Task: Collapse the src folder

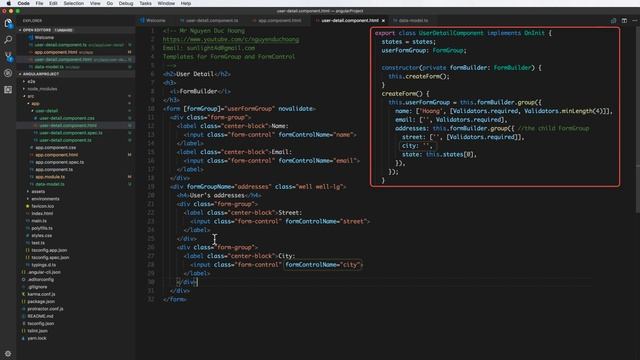Action: pos(31,96)
